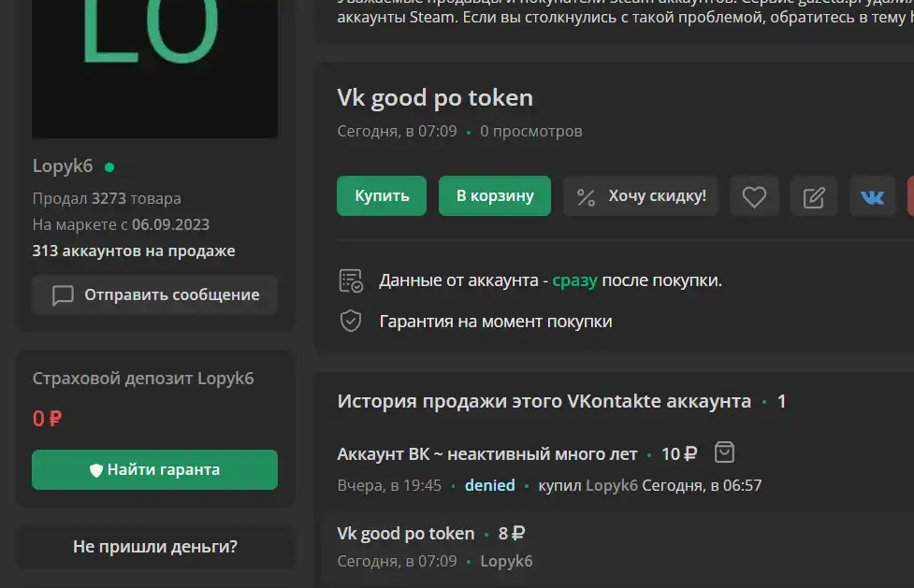The image size is (914, 588).
Task: Open seller profile Lopyk6 under avatar
Action: tap(63, 166)
